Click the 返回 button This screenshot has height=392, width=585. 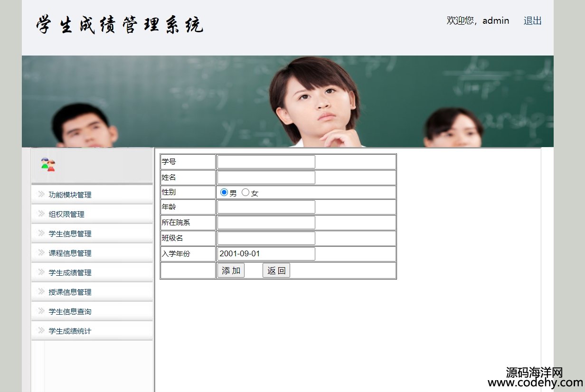click(276, 271)
